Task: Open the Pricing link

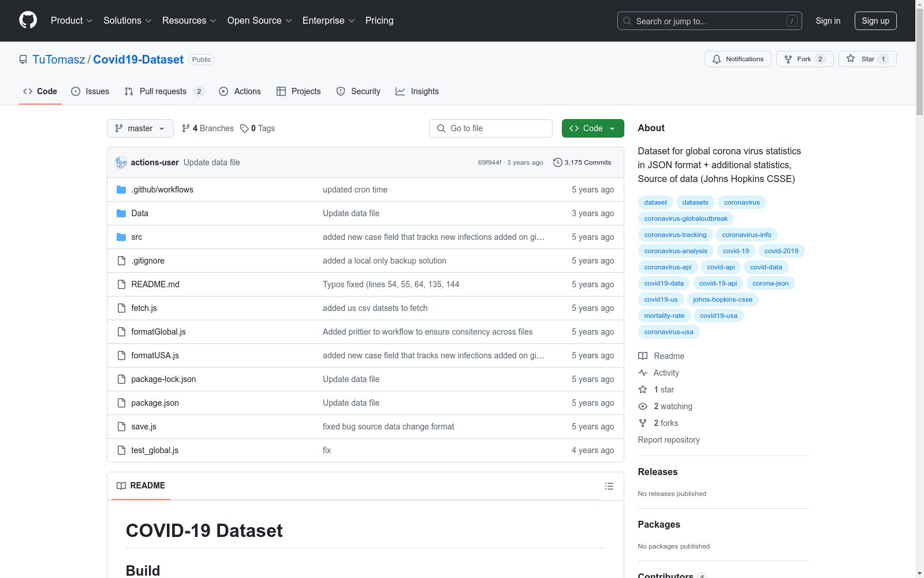Action: coord(379,20)
